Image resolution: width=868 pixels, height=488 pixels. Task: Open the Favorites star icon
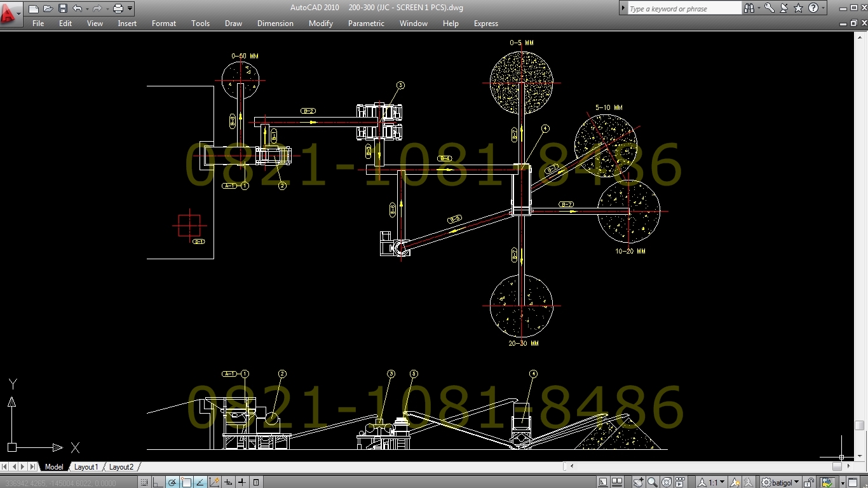pos(798,8)
